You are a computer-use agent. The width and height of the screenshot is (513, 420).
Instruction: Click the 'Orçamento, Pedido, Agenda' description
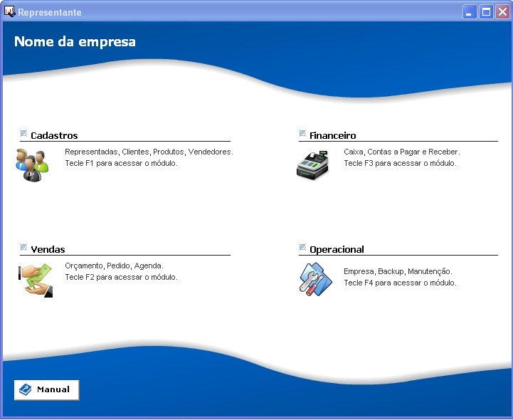coord(114,266)
